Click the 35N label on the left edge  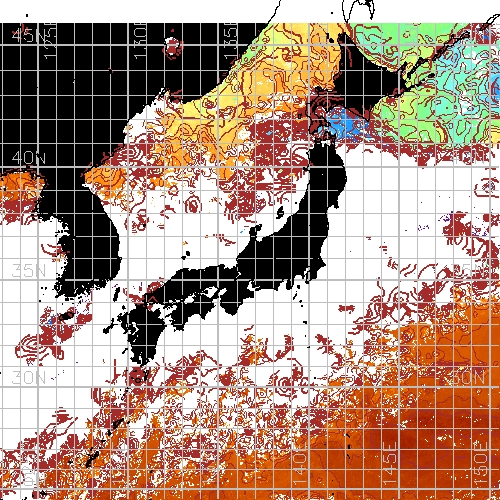click(x=29, y=271)
